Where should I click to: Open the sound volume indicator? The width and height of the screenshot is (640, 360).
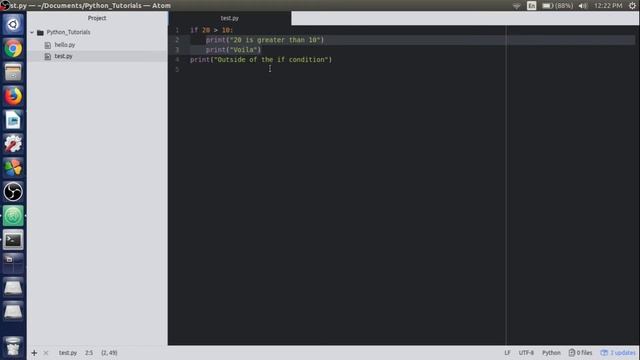tap(583, 6)
